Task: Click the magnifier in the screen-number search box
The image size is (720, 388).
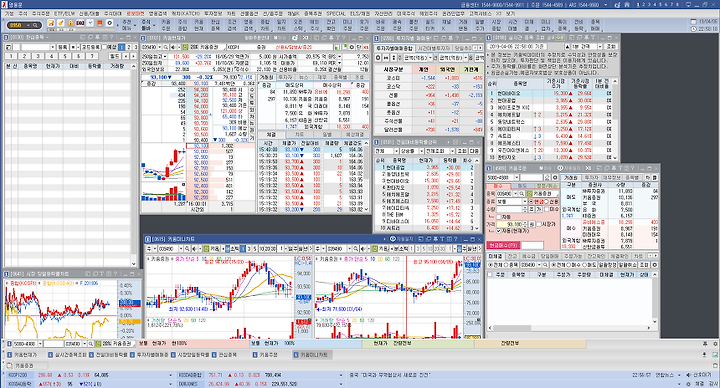Action: point(35,25)
